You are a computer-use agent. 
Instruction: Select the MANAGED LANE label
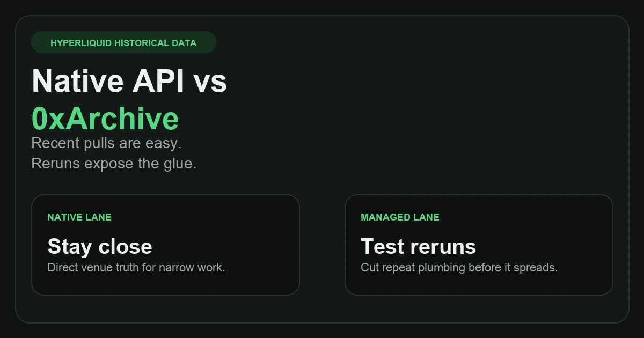400,217
